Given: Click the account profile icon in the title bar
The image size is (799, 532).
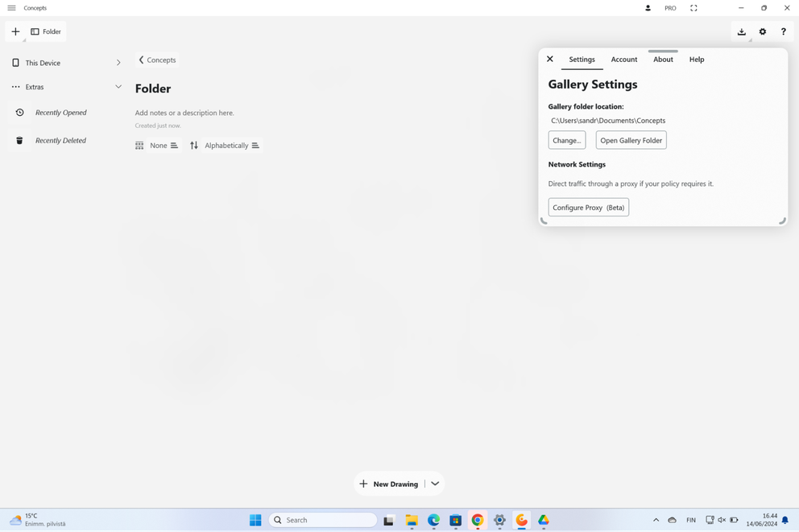Looking at the screenshot, I should point(648,7).
